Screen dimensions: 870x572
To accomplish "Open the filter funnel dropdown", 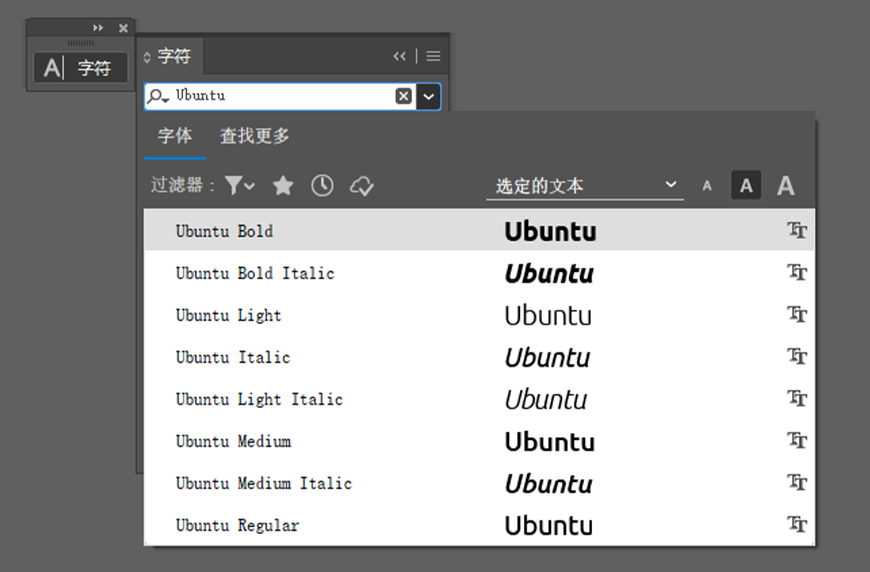I will click(240, 185).
